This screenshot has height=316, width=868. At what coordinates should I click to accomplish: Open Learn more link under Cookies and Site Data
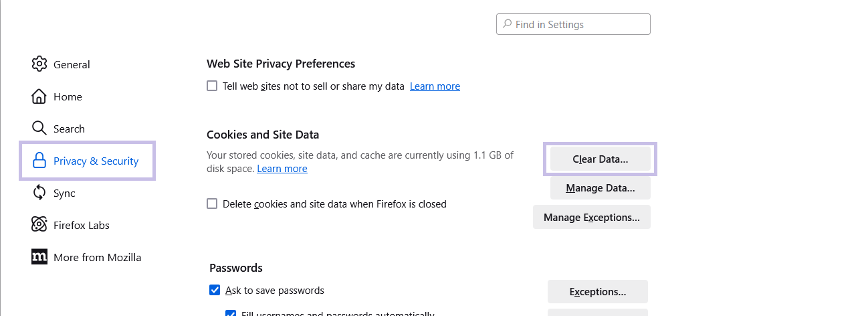(x=282, y=169)
